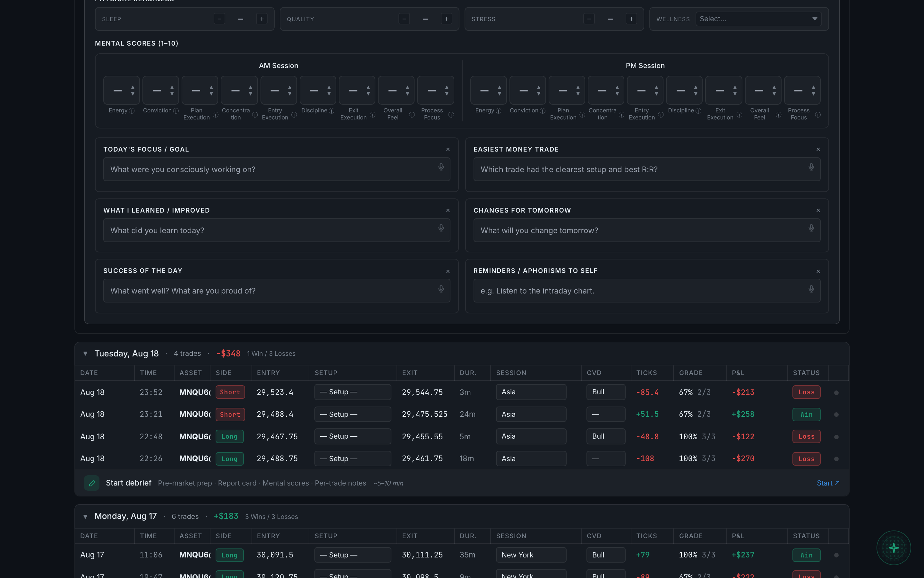The image size is (924, 578).
Task: Click status dot on the 23:52 trade row
Action: click(x=836, y=393)
